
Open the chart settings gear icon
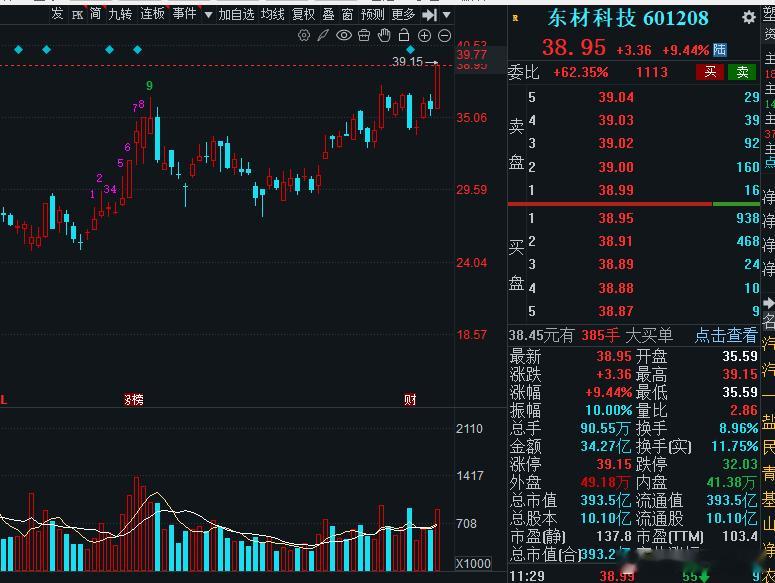(x=304, y=35)
